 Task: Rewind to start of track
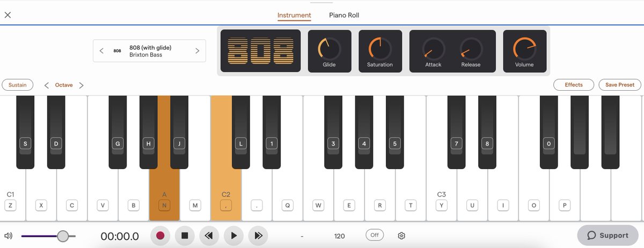209,235
